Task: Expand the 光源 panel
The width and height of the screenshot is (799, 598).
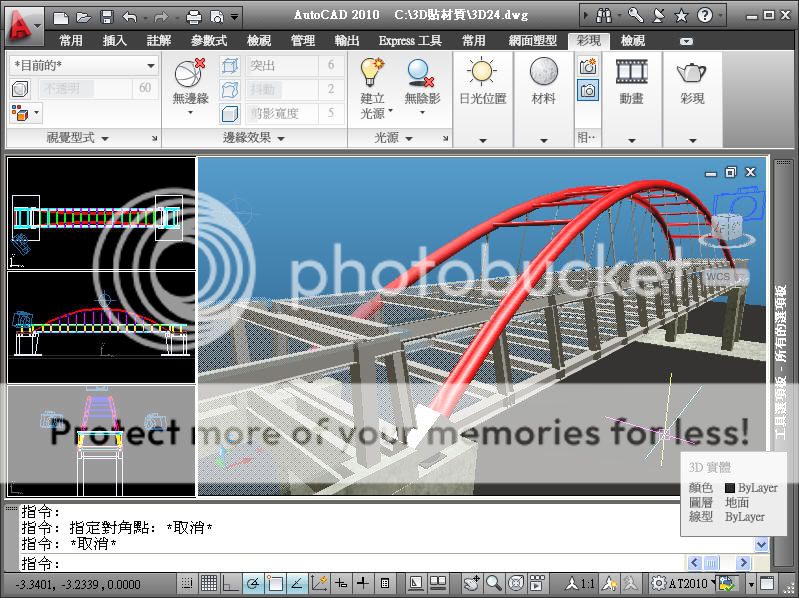Action: pos(393,138)
